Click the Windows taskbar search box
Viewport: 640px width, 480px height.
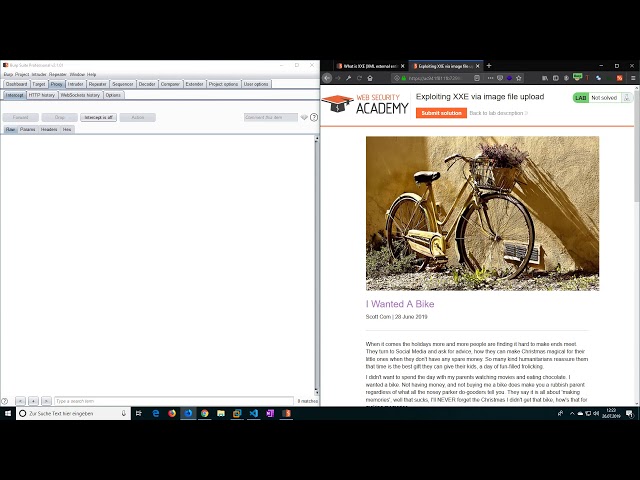pos(73,413)
